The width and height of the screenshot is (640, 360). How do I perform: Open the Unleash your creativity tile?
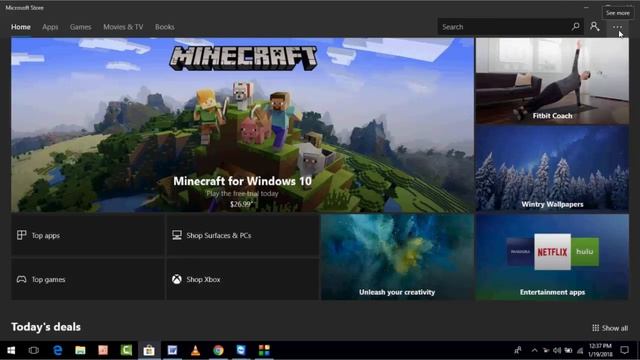coord(397,257)
